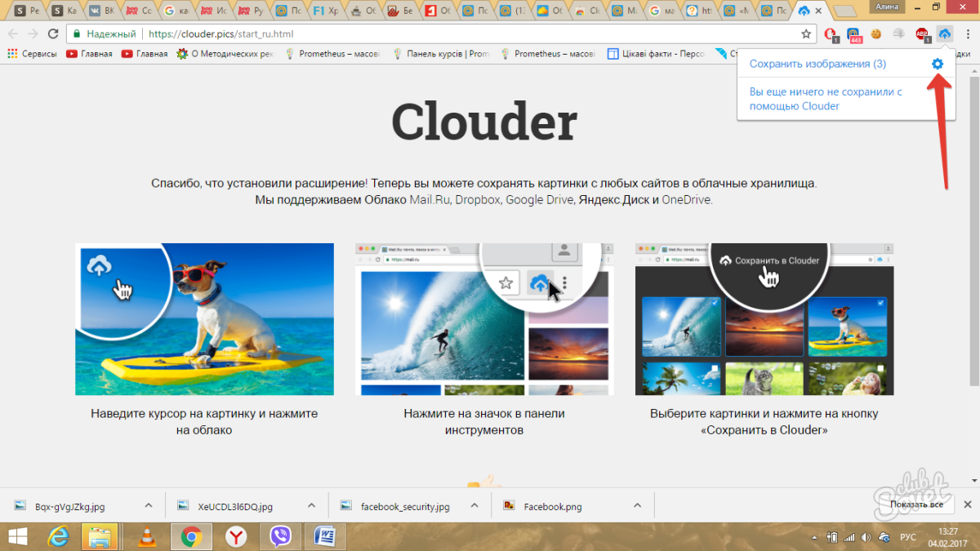Click the cookie extension icon
This screenshot has height=551, width=980.
(876, 34)
